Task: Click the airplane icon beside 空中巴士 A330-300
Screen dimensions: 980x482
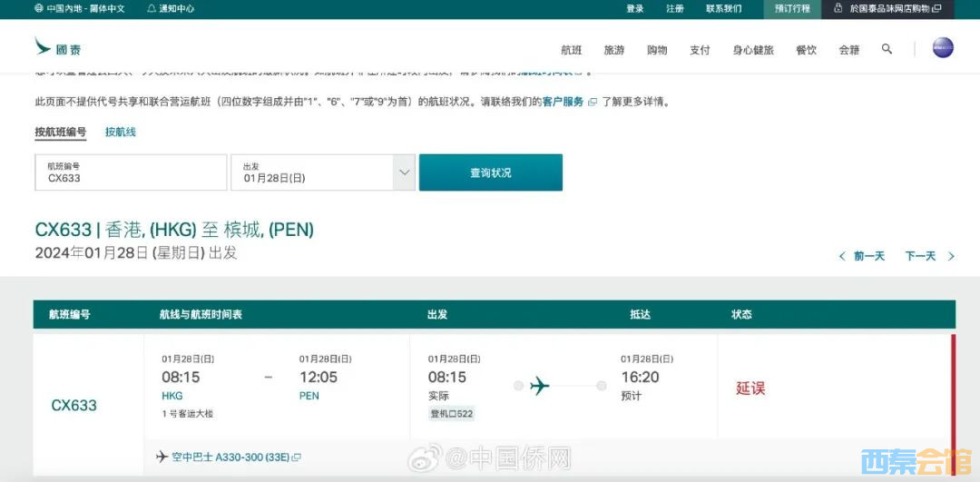Action: click(162, 457)
